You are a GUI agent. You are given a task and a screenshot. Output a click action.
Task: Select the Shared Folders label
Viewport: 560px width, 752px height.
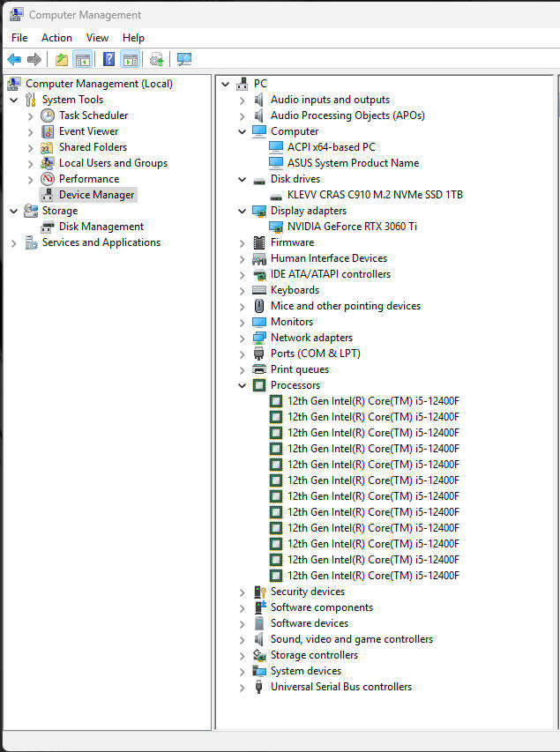tap(93, 147)
